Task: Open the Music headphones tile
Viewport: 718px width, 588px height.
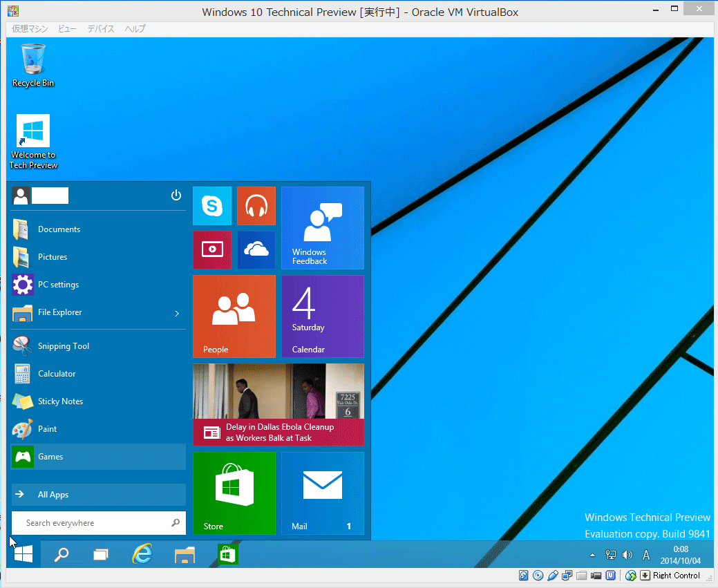Action: [x=256, y=206]
